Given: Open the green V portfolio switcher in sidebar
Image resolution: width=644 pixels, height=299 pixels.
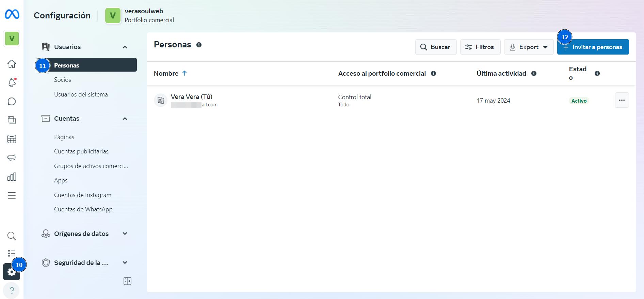Looking at the screenshot, I should coord(12,39).
